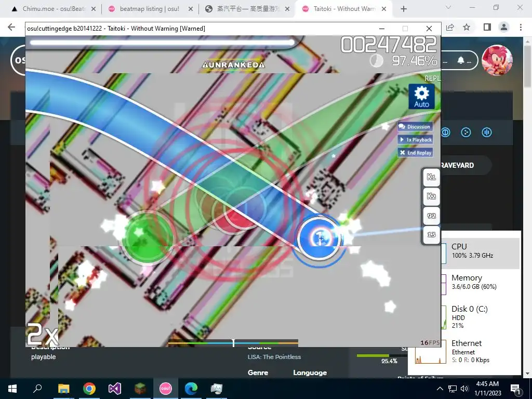This screenshot has height=399, width=532.
Task: Select osu!catch mode icon on website
Action: pyautogui.click(x=466, y=132)
